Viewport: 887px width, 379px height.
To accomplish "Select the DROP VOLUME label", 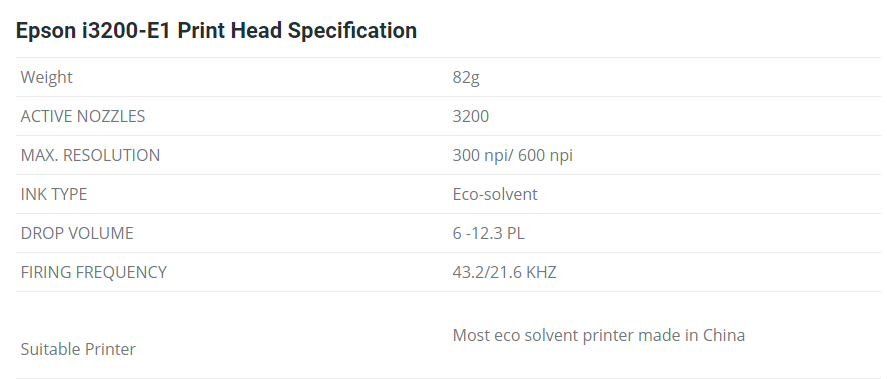I will pyautogui.click(x=77, y=233).
